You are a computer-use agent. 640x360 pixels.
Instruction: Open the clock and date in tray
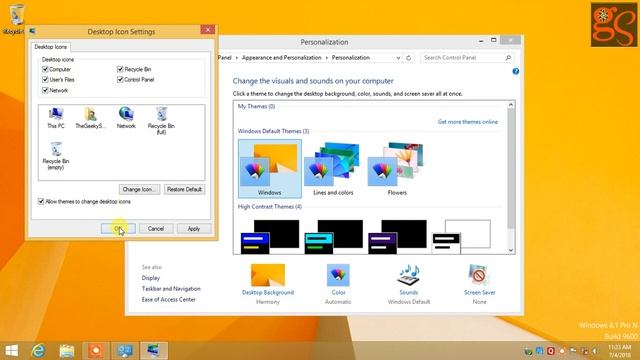tap(620, 351)
